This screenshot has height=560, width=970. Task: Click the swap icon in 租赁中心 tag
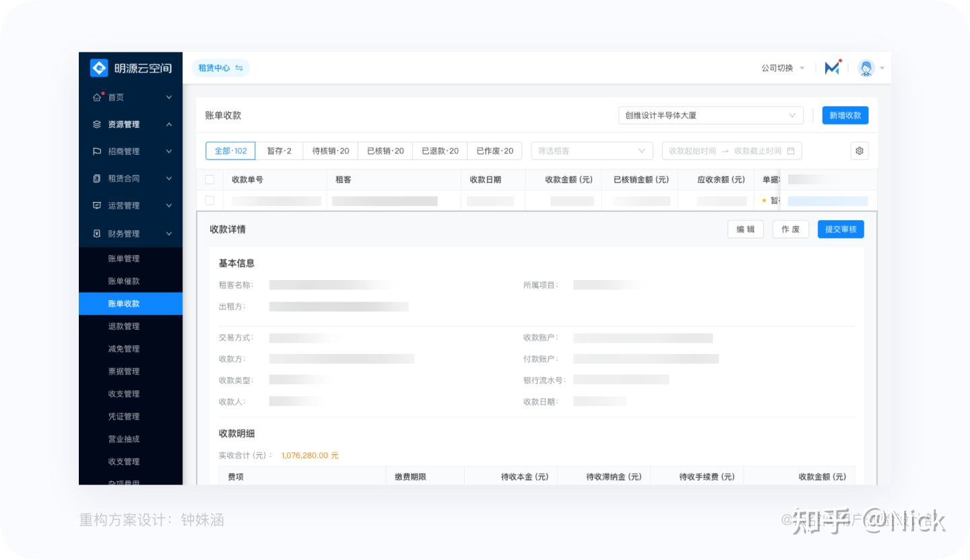pos(239,68)
